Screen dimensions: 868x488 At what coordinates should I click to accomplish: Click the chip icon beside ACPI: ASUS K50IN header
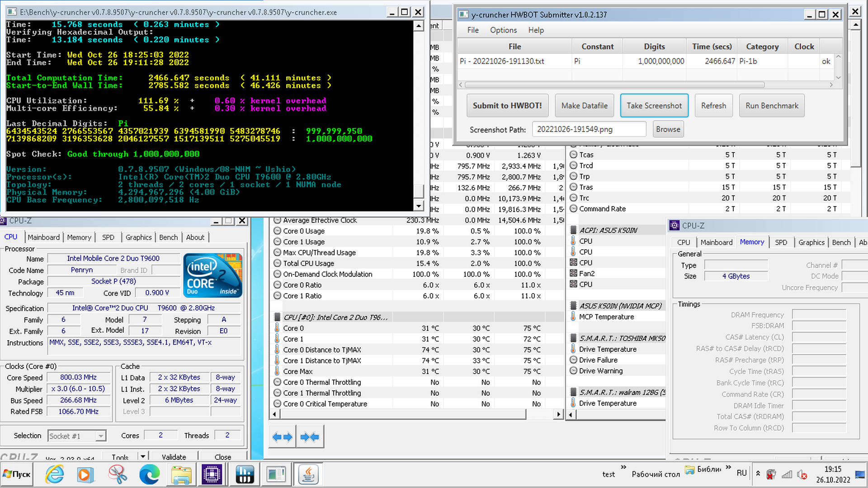pyautogui.click(x=573, y=230)
